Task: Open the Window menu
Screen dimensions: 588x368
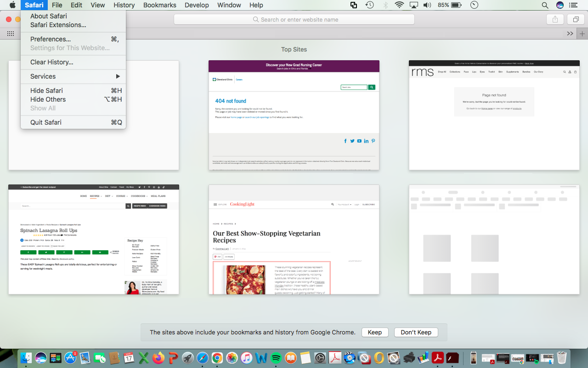Action: coord(229,5)
